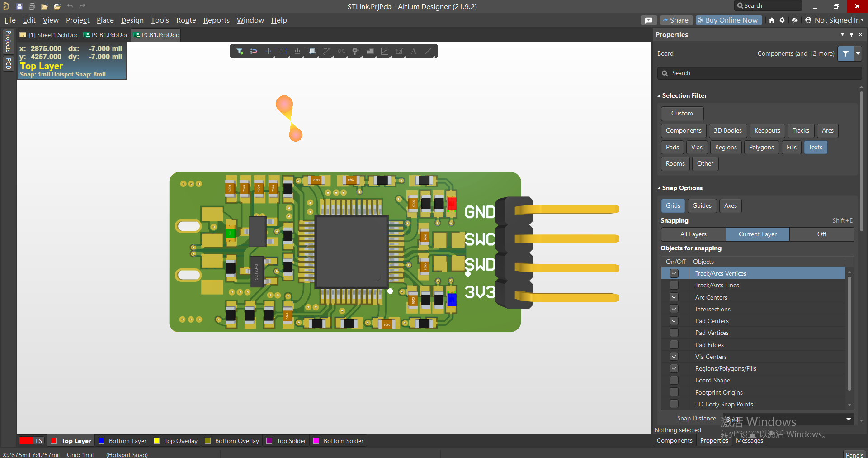Toggle the Tracks selection filter button
Screen dimensions: 868x458
pos(801,131)
